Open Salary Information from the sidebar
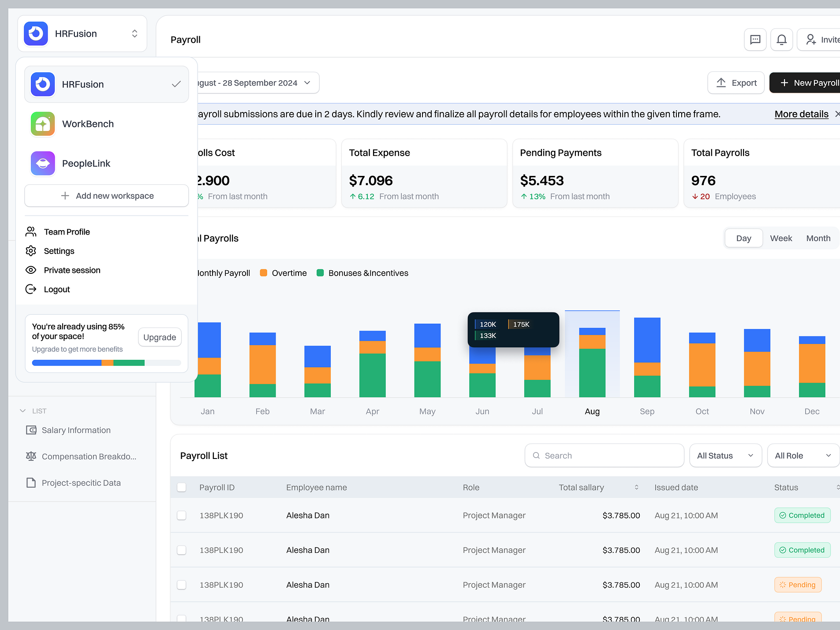Viewport: 840px width, 630px height. pyautogui.click(x=76, y=430)
